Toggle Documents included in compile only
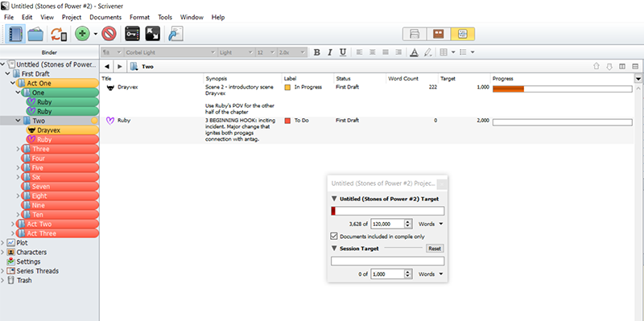This screenshot has height=321, width=644. coord(334,237)
